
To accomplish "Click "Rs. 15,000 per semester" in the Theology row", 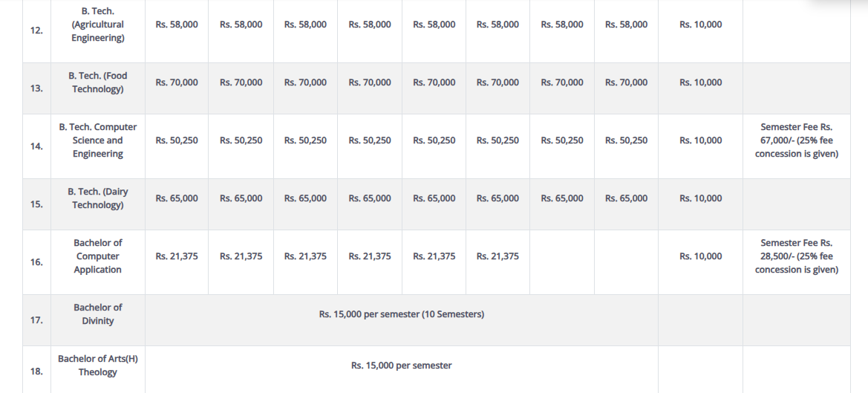I will click(401, 366).
